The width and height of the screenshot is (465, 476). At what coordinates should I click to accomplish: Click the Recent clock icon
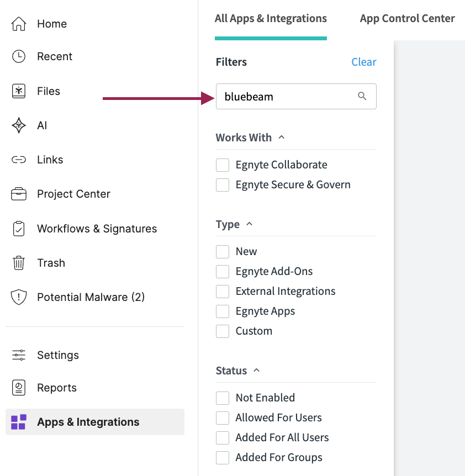click(19, 56)
